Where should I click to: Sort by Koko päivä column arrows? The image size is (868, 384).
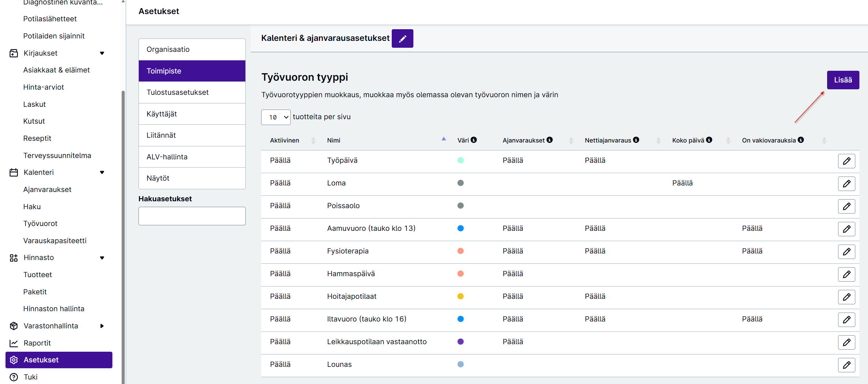pyautogui.click(x=728, y=140)
